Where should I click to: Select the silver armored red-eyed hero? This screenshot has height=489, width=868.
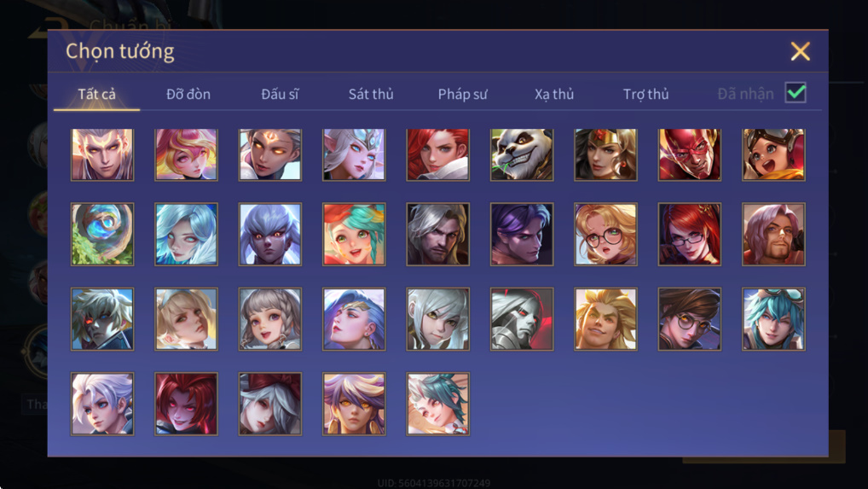(522, 319)
